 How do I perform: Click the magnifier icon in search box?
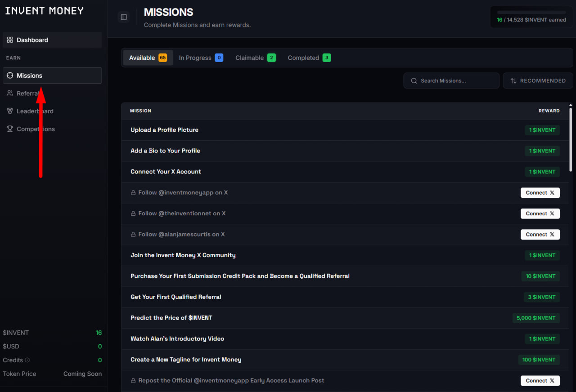click(x=414, y=81)
